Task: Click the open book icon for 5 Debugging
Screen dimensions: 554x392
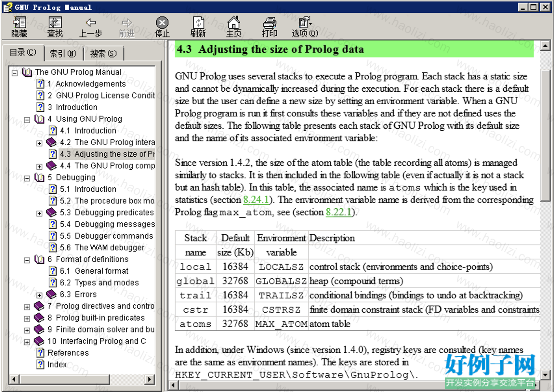Action: coord(39,177)
